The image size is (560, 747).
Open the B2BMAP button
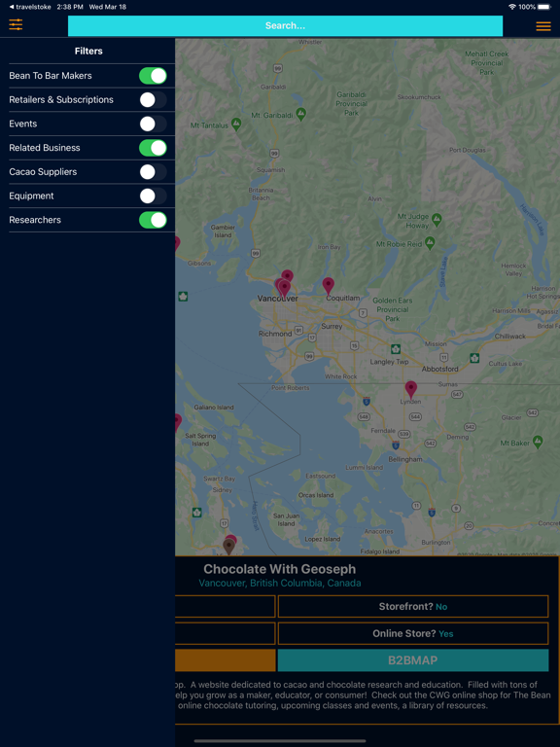(413, 660)
